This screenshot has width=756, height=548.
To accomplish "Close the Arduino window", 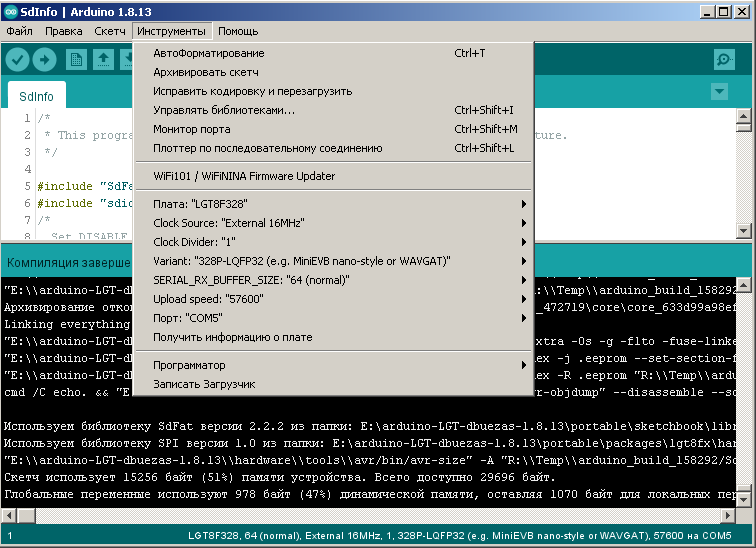I will 742,12.
